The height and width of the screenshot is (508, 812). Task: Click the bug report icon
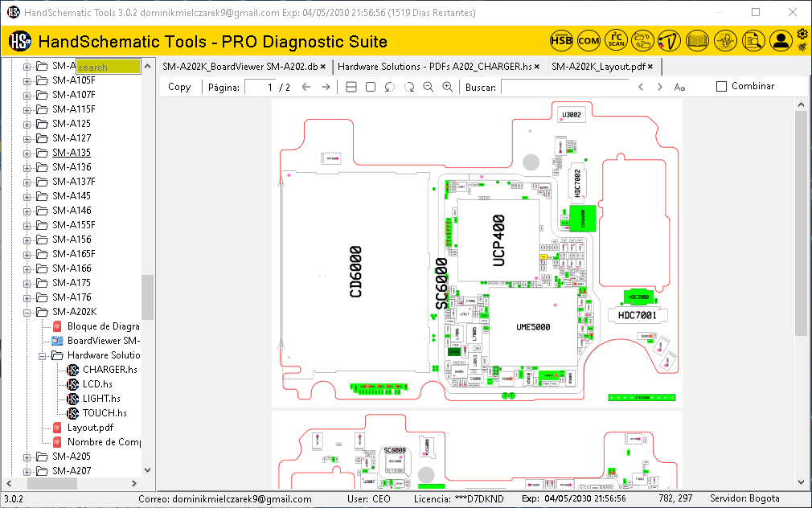(x=802, y=47)
